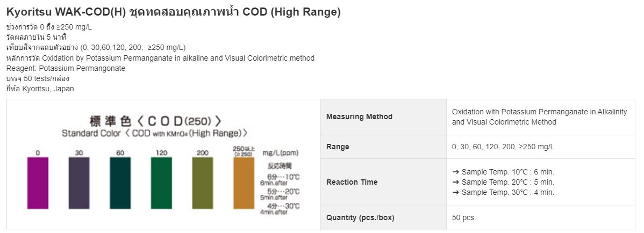Click the Reaction Time row label
This screenshot has height=233, width=644.
[x=352, y=182]
